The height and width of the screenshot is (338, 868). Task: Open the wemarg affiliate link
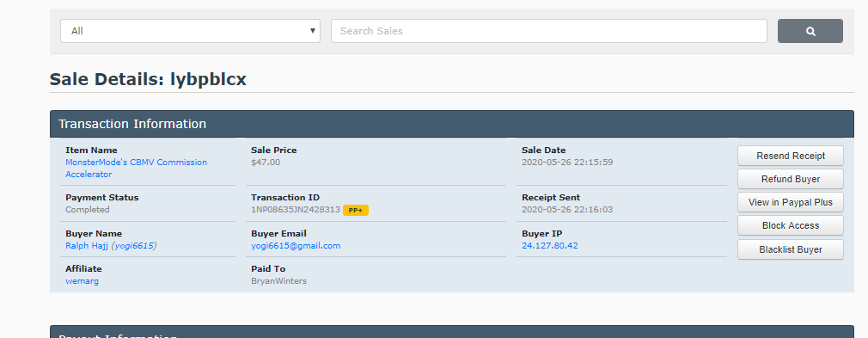point(82,281)
